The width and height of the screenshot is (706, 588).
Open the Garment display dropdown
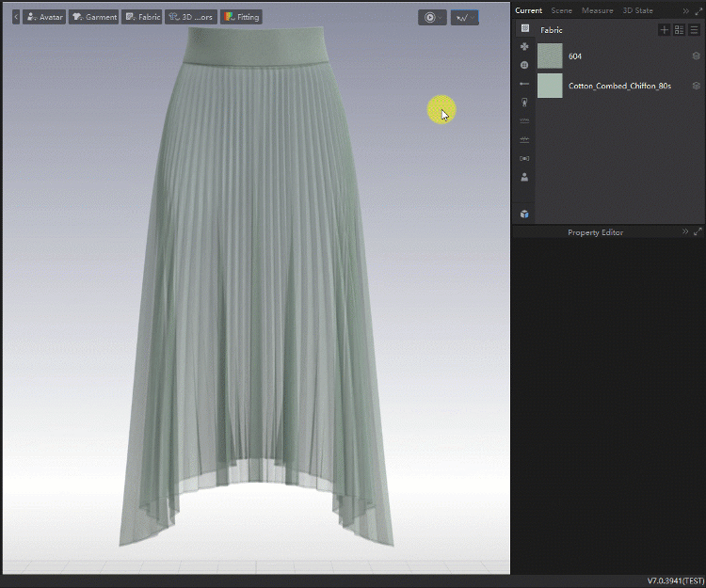pyautogui.click(x=93, y=17)
